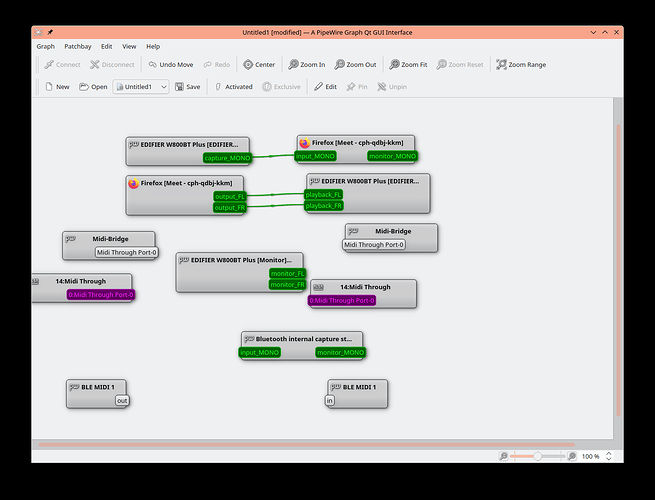Viewport: 655px width, 500px height.
Task: Create a new patchbay with New
Action: (57, 87)
